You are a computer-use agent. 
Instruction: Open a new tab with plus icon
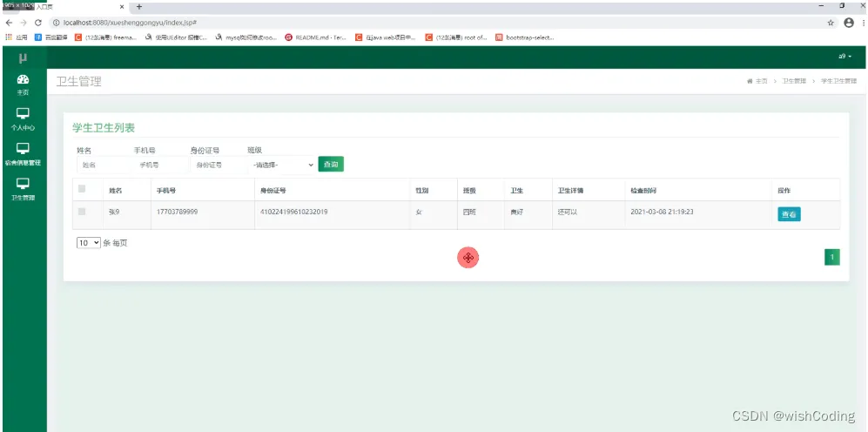(x=139, y=7)
